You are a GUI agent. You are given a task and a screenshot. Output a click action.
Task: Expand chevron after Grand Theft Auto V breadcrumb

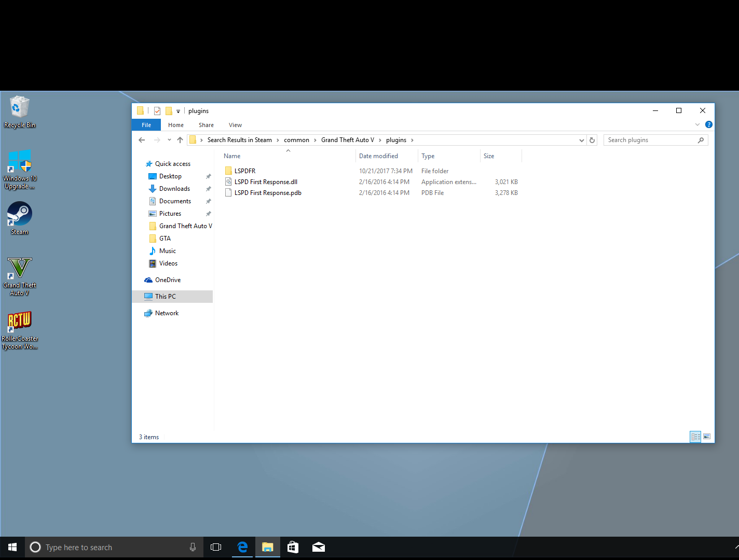[x=380, y=140]
